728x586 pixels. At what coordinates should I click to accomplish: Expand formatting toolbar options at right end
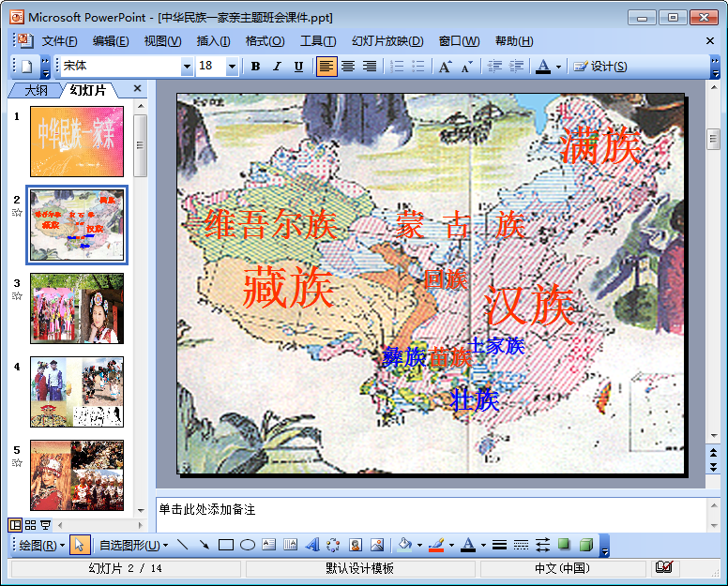pyautogui.click(x=716, y=67)
